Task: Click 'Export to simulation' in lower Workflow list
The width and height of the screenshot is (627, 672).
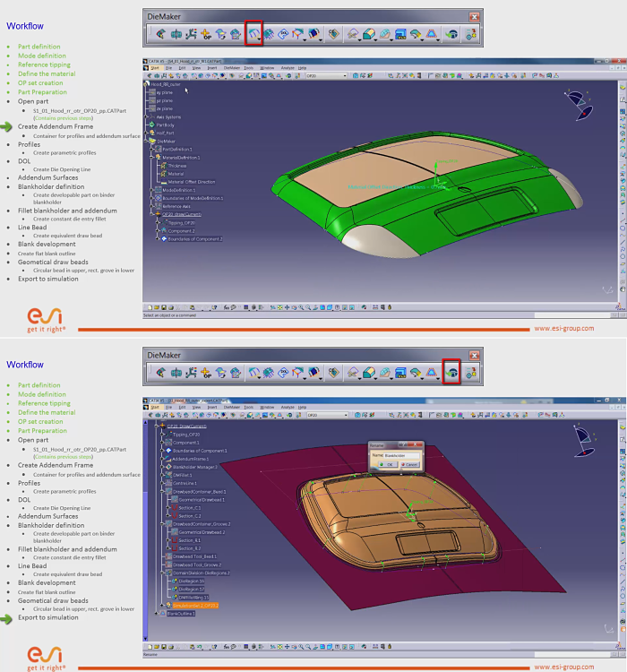Action: [x=48, y=617]
